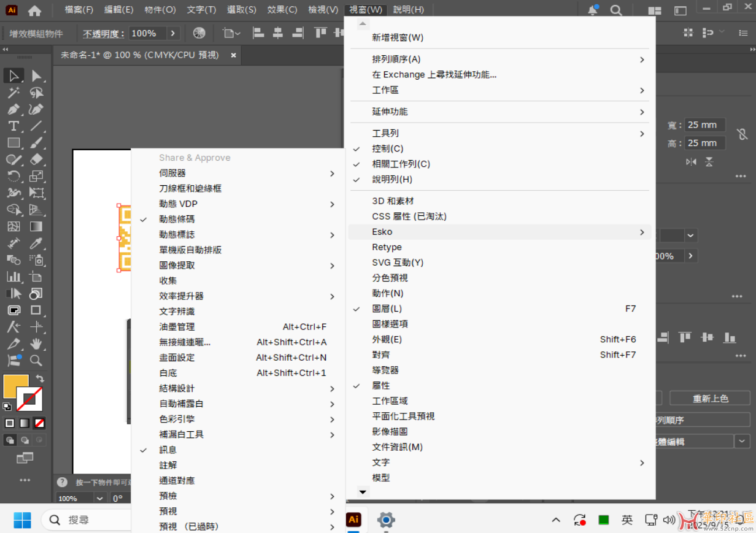Image resolution: width=756 pixels, height=533 pixels.
Task: Uncheck 動態條碼 in the Esko submenu
Action: [x=177, y=219]
